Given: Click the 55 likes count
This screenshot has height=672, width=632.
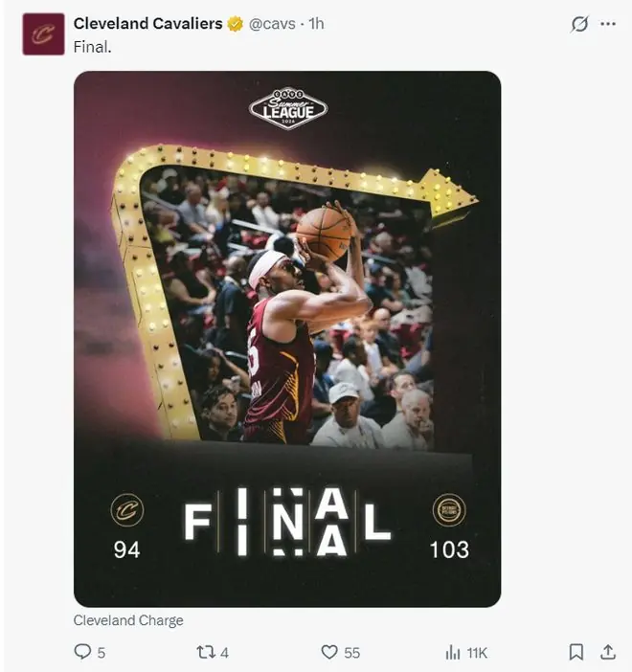Looking at the screenshot, I should coord(351,653).
